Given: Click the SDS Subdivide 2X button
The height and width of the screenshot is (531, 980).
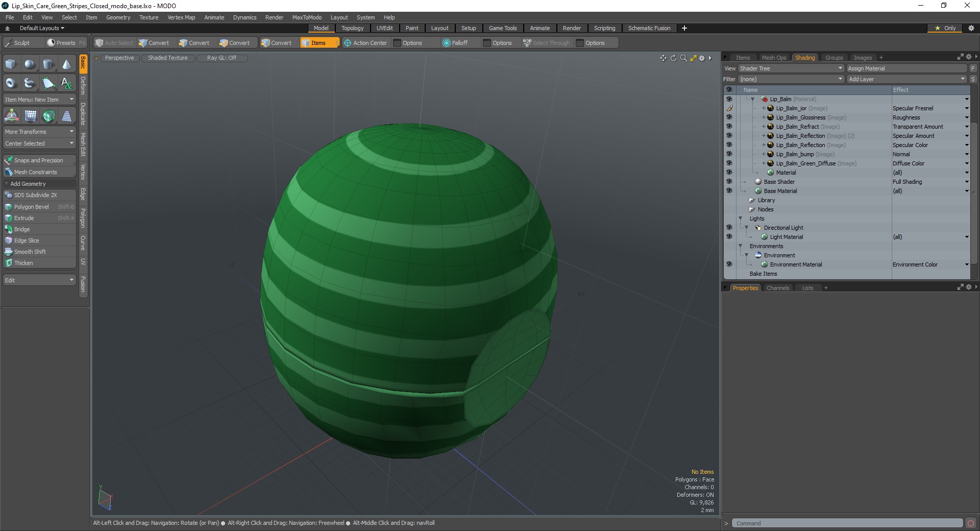Looking at the screenshot, I should click(x=39, y=195).
